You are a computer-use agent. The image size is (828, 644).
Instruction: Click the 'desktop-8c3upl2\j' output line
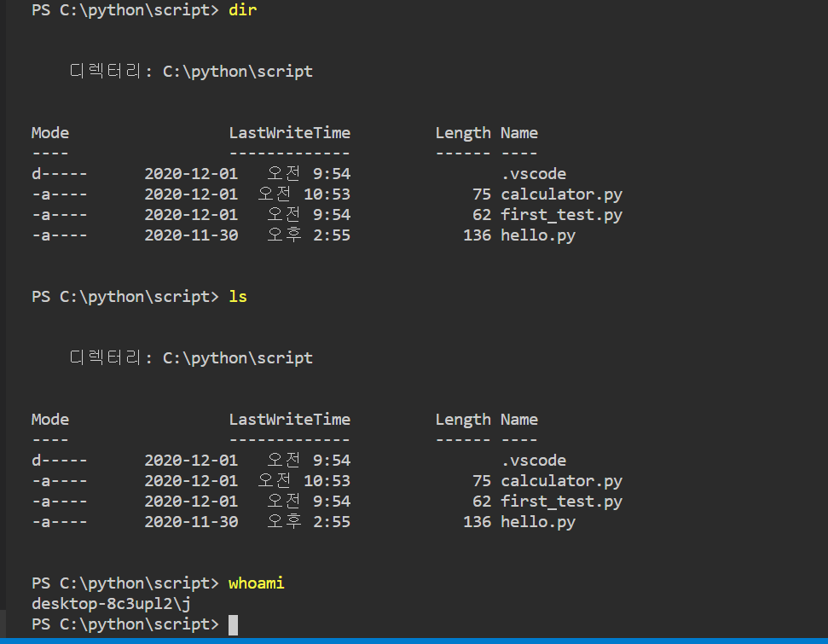(x=111, y=604)
